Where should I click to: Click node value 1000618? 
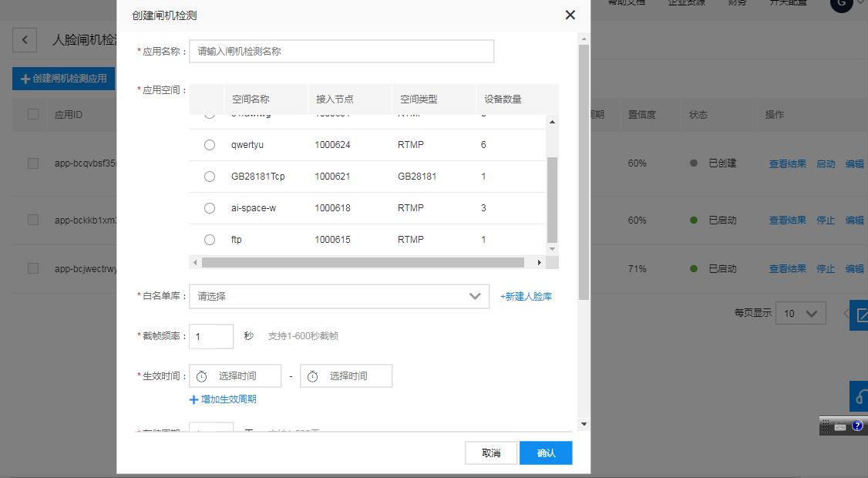tap(333, 208)
